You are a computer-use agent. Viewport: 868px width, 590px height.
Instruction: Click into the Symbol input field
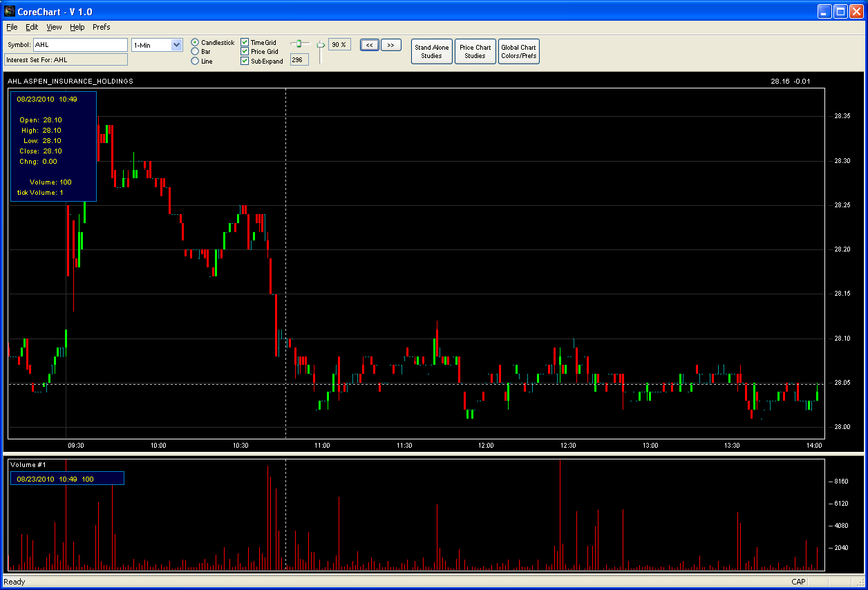tap(81, 45)
